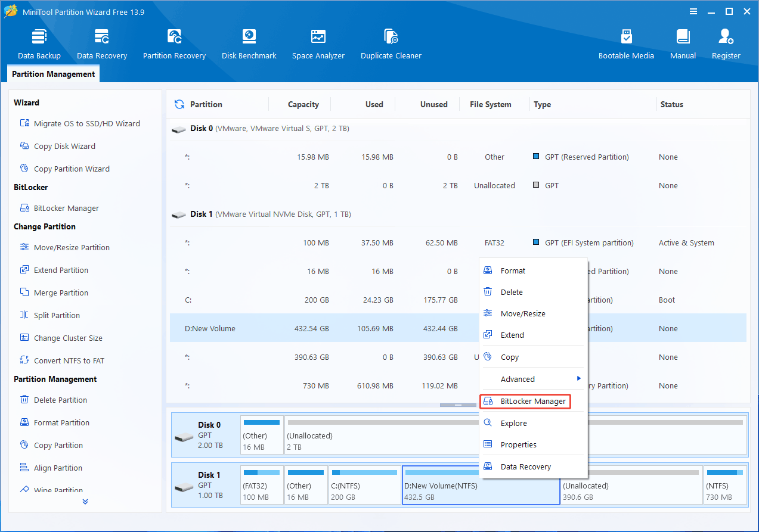This screenshot has width=759, height=532.
Task: Open the Data Backup tool
Action: coord(39,43)
